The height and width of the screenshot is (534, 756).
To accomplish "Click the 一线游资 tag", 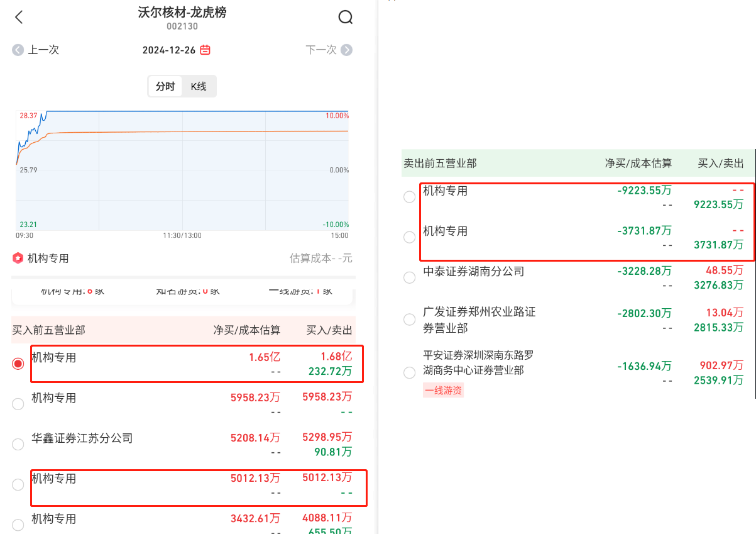I will tap(444, 391).
